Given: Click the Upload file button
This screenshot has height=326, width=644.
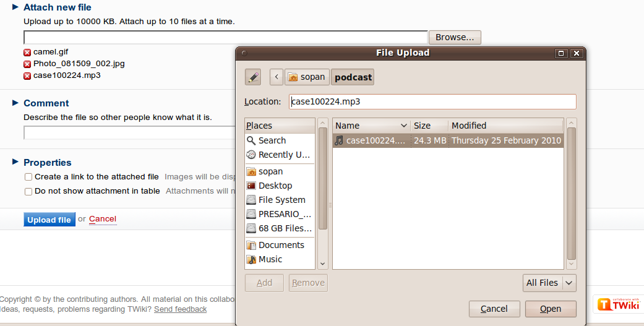Looking at the screenshot, I should point(49,220).
